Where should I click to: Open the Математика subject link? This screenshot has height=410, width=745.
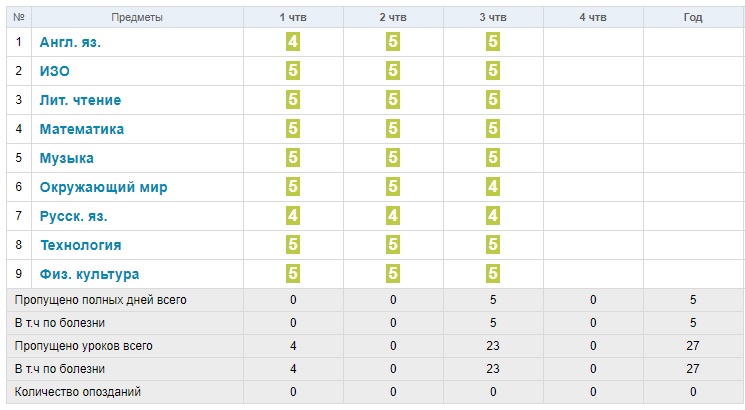pyautogui.click(x=82, y=129)
